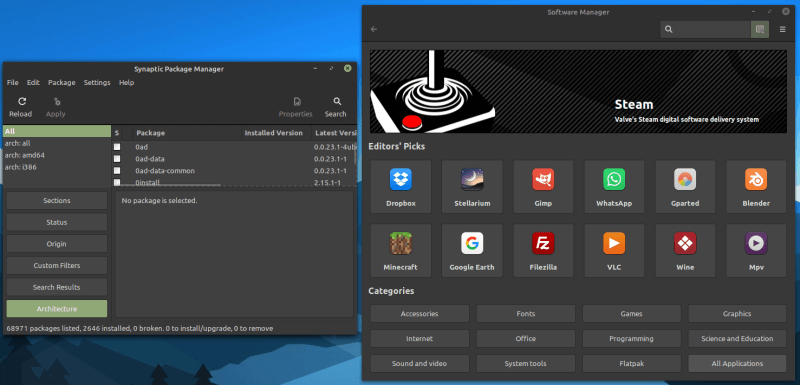Viewport: 800px width, 385px height.
Task: Open the Google Earth app tile
Action: 472,250
